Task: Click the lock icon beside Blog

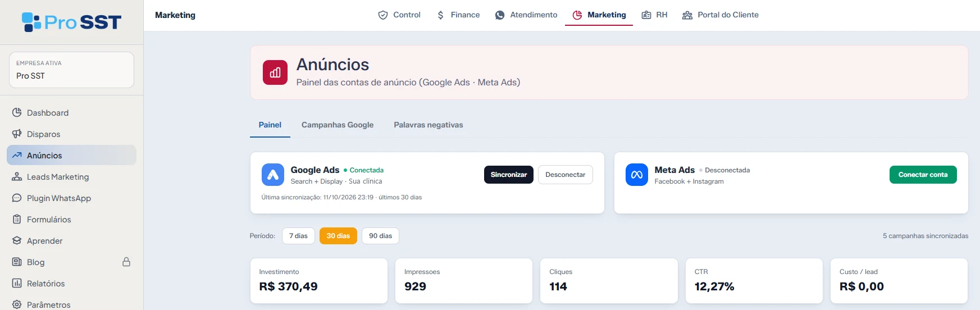Action: tap(126, 262)
